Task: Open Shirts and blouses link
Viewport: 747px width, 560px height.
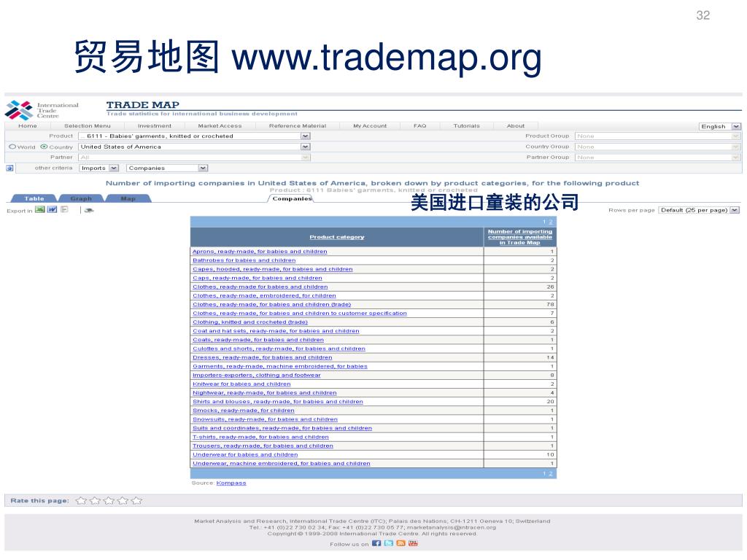Action: click(x=278, y=402)
